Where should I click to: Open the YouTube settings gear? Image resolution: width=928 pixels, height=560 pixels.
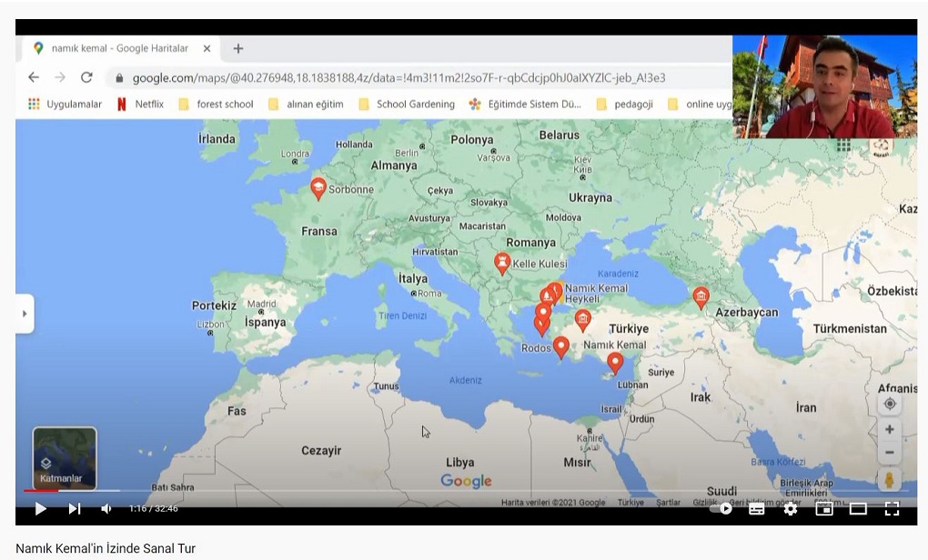click(x=790, y=508)
